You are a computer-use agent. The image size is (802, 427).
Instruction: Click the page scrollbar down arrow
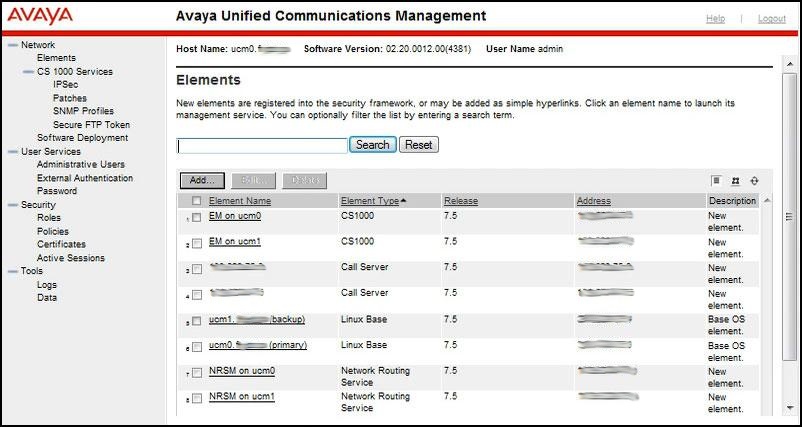pyautogui.click(x=788, y=408)
